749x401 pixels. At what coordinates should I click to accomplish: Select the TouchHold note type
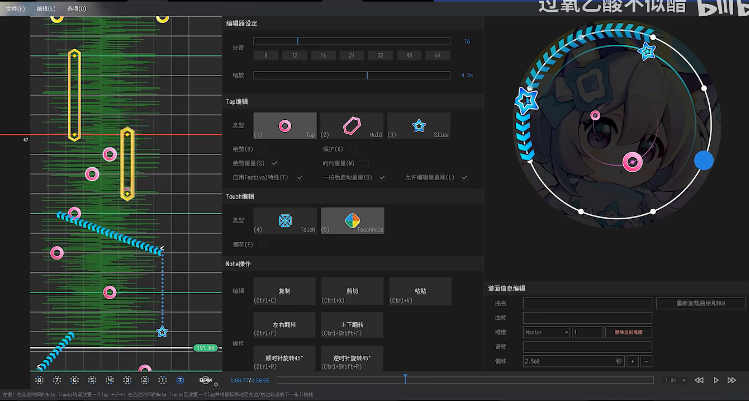point(353,221)
